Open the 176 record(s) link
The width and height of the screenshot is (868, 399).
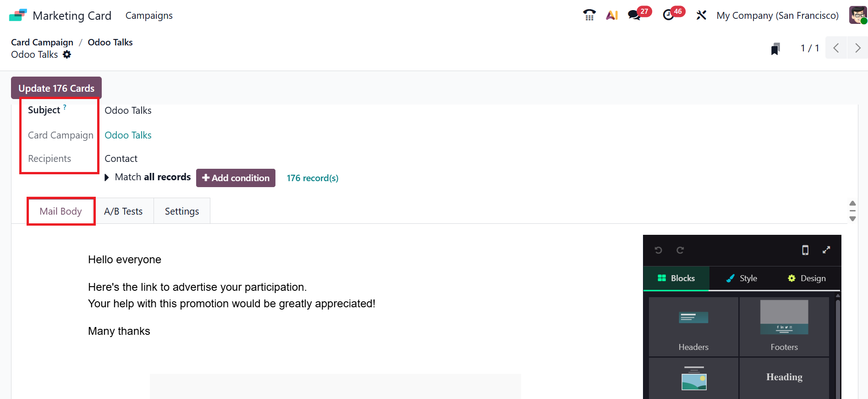pos(313,178)
